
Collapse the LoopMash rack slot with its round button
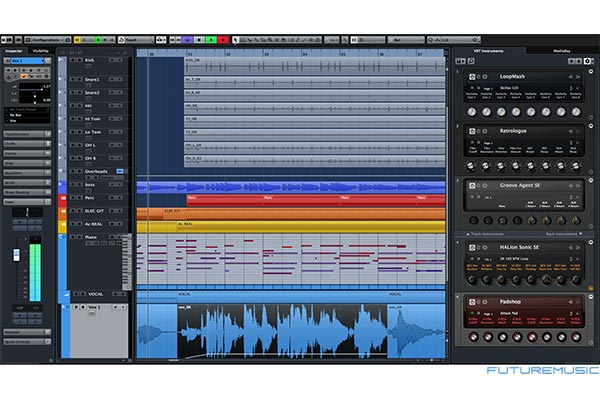(x=591, y=72)
